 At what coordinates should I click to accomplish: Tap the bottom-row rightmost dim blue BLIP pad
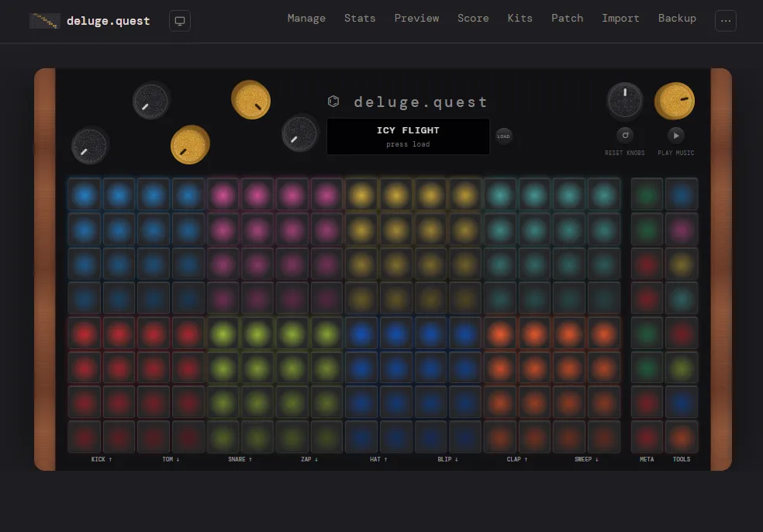(x=465, y=437)
